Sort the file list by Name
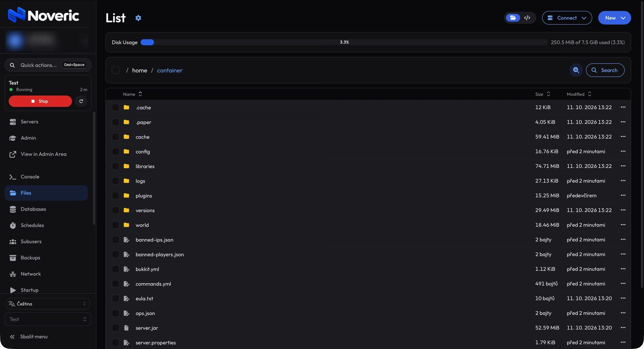The width and height of the screenshot is (644, 349). [x=132, y=94]
